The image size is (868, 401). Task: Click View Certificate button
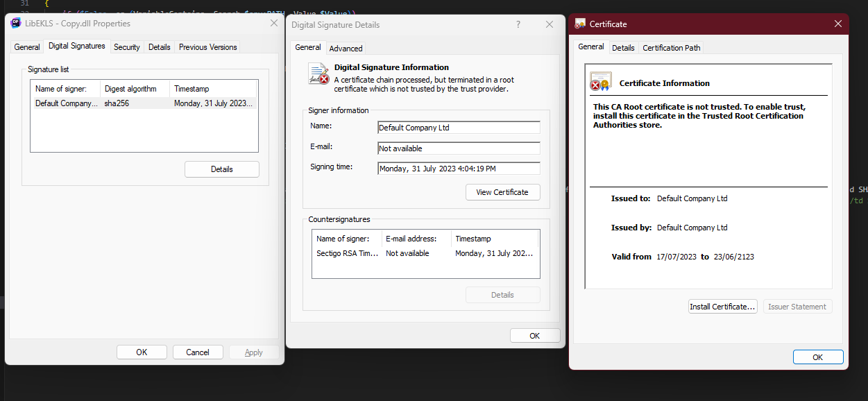coord(502,192)
